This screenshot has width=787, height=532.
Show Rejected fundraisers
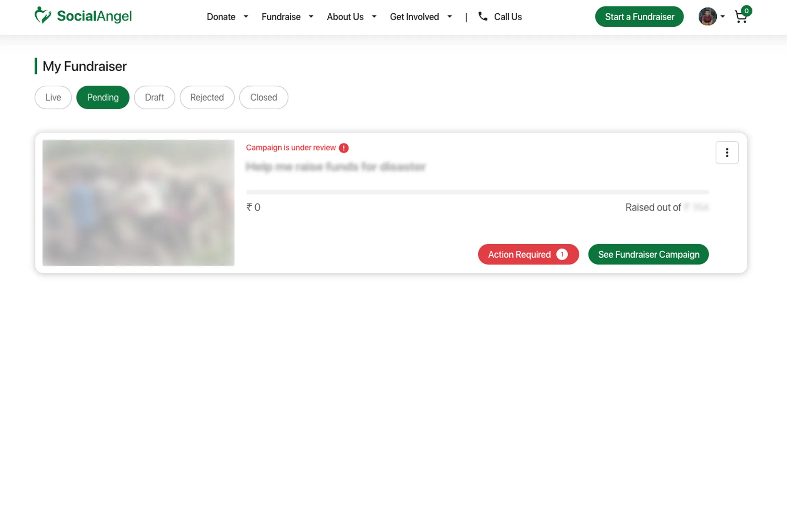(207, 97)
